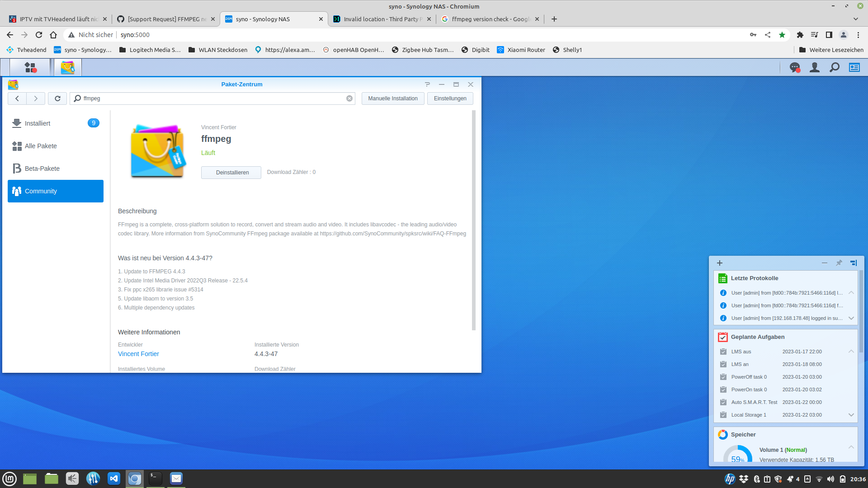The image size is (868, 488).
Task: Click widget panel vertical scrollbar
Action: click(861, 312)
